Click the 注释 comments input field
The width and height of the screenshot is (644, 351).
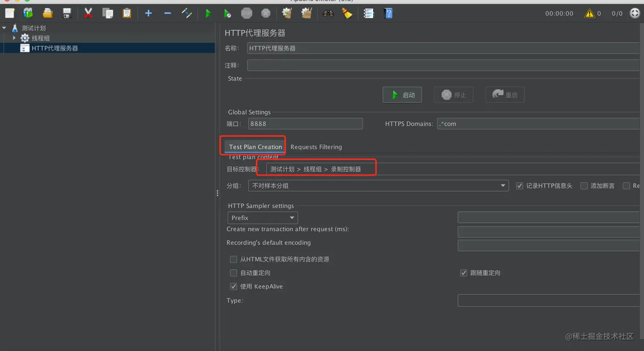[443, 65]
